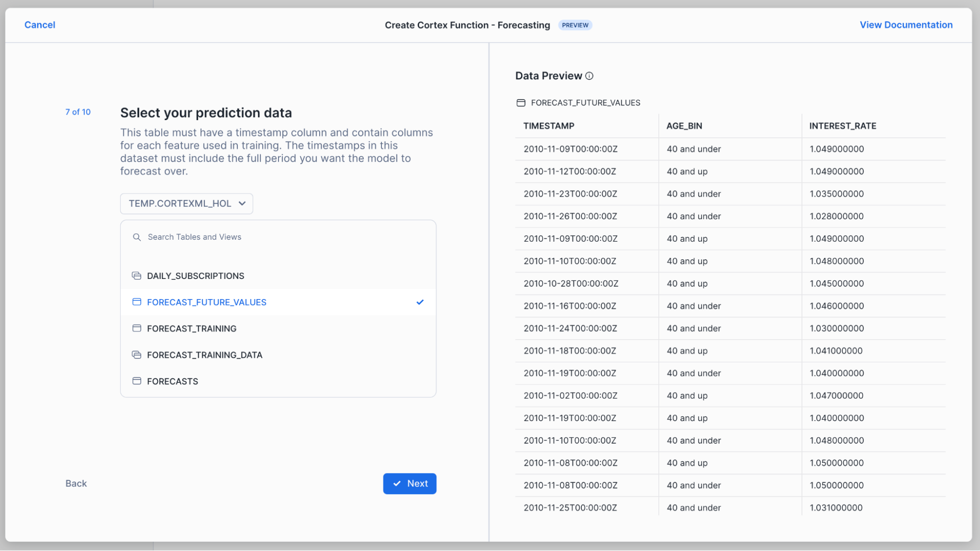Open the View Documentation link
The image size is (980, 551).
click(905, 25)
